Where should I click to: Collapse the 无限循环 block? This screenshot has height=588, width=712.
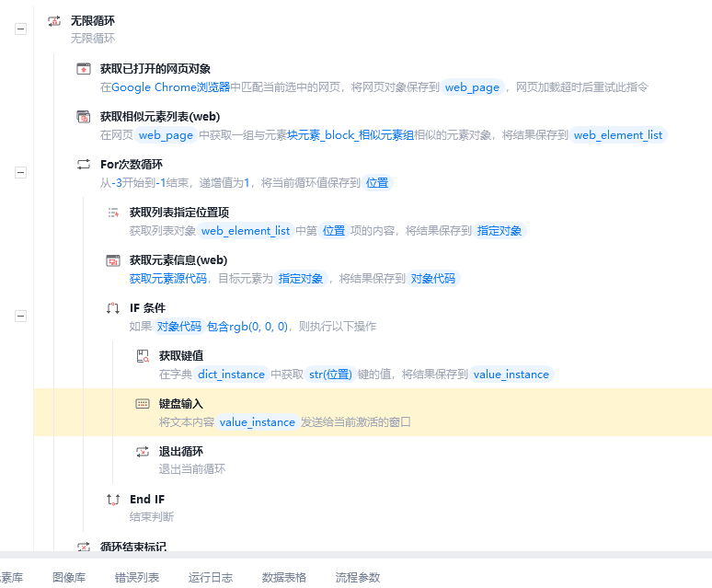(x=20, y=29)
